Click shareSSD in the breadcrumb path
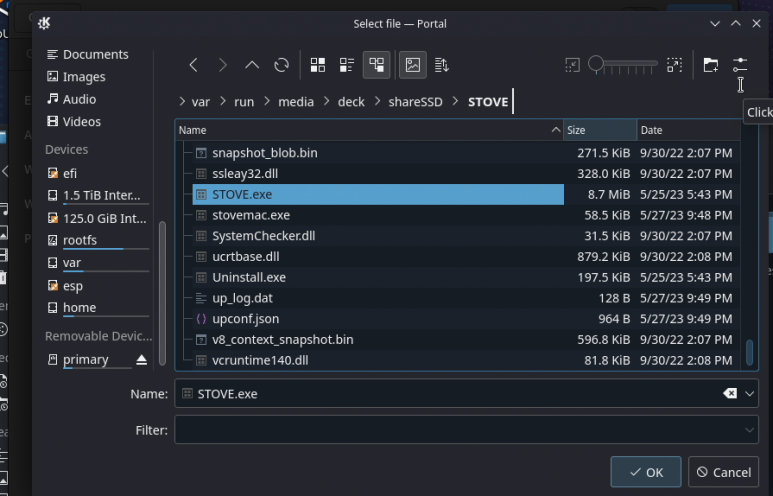The width and height of the screenshot is (773, 496). (416, 102)
